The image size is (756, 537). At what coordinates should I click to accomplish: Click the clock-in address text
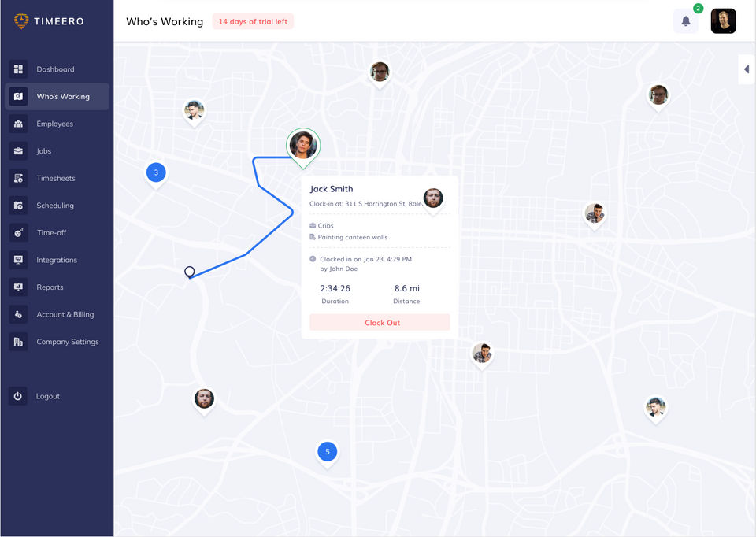(x=366, y=204)
